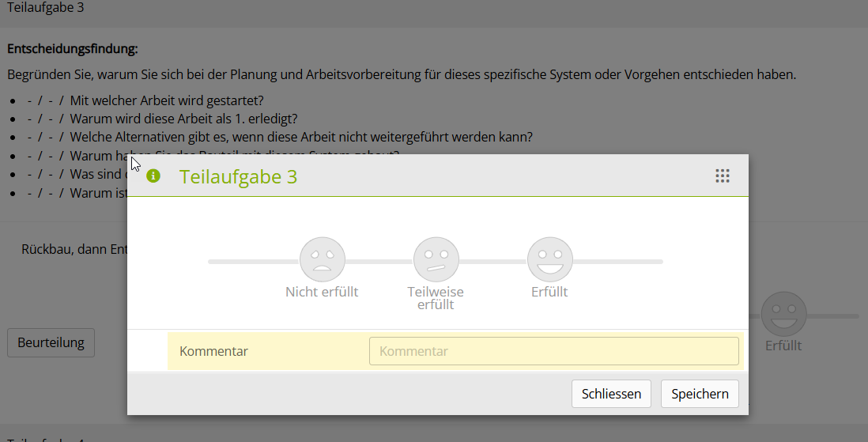Focus the Kommentar text field

point(553,351)
